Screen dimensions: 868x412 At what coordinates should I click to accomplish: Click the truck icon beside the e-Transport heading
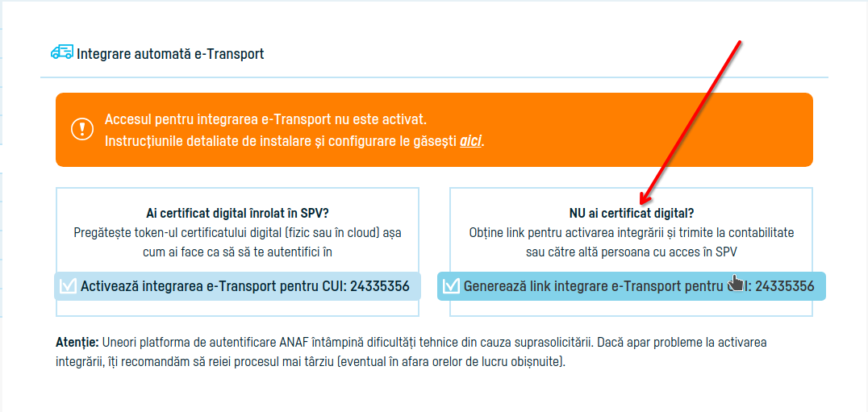pos(61,53)
